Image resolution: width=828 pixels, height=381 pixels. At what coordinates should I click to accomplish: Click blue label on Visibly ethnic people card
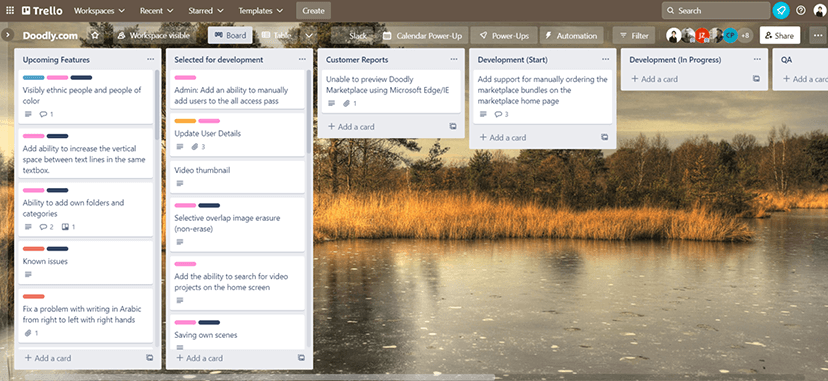coord(33,78)
